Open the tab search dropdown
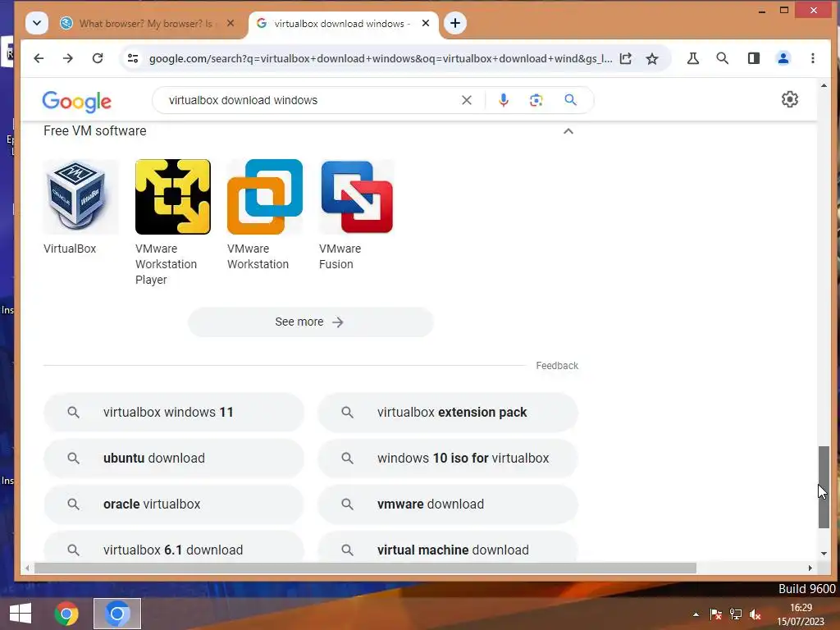 36,23
